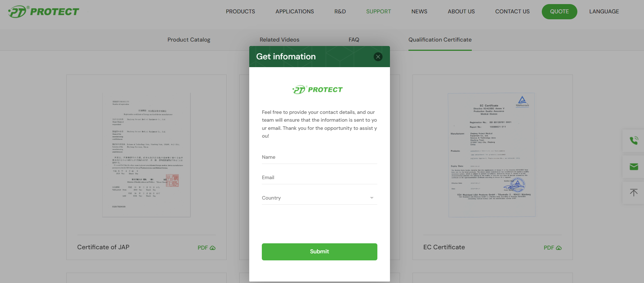The width and height of the screenshot is (644, 283).
Task: Expand the Country dropdown
Action: (x=319, y=198)
